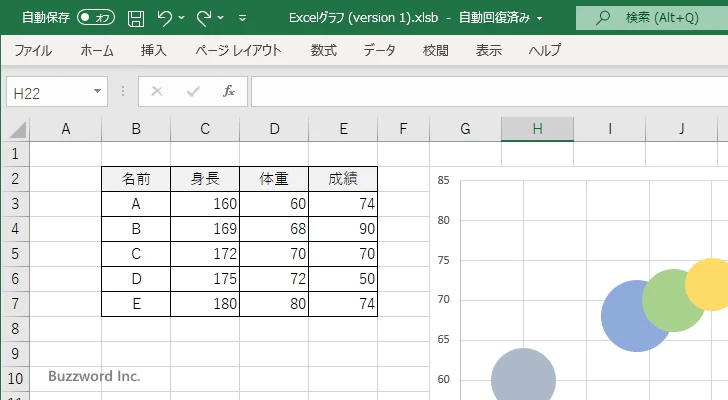Select the cell with value 180
The height and width of the screenshot is (400, 728).
(x=205, y=304)
